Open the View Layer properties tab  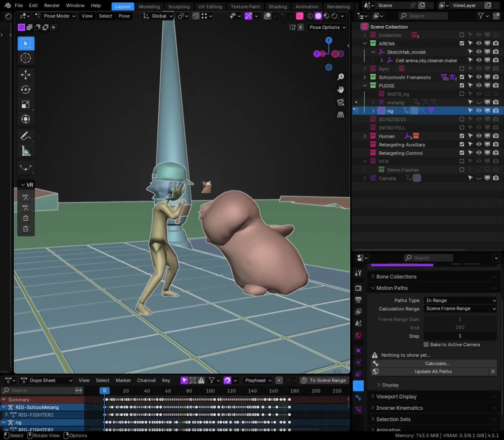tap(358, 311)
